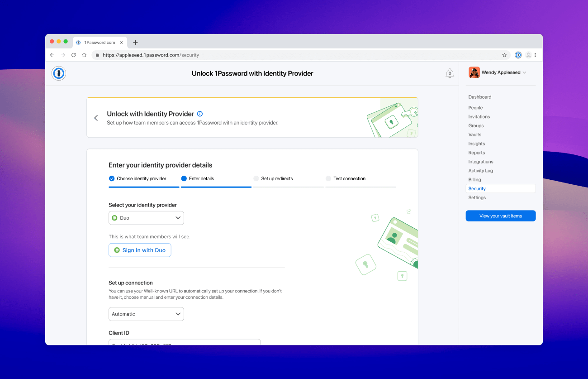This screenshot has width=588, height=379.
Task: Click the shield icon right of the address bar
Action: [518, 55]
